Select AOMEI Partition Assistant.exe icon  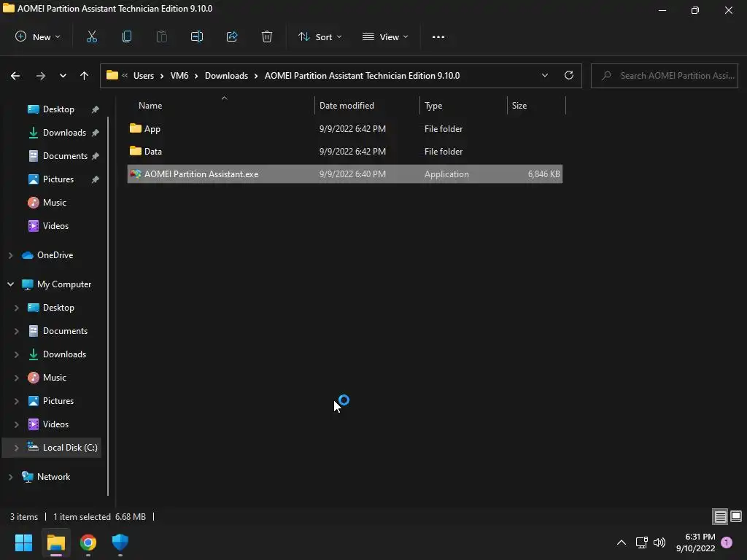(x=135, y=174)
